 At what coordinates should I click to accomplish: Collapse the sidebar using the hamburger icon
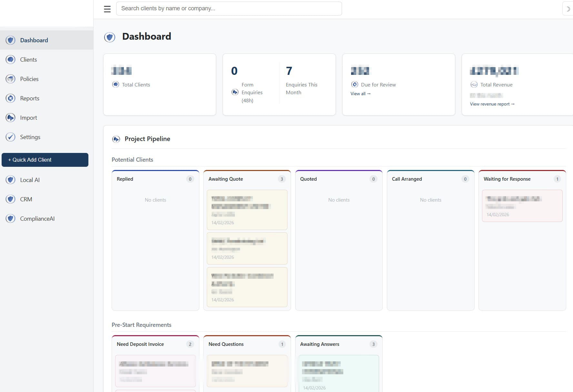tap(107, 9)
